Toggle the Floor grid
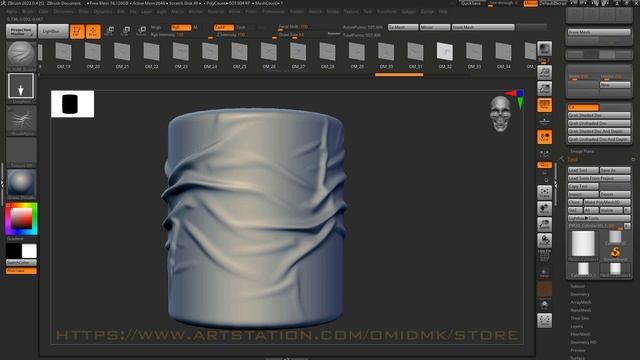Screen dimensions: 640x360 pyautogui.click(x=544, y=121)
